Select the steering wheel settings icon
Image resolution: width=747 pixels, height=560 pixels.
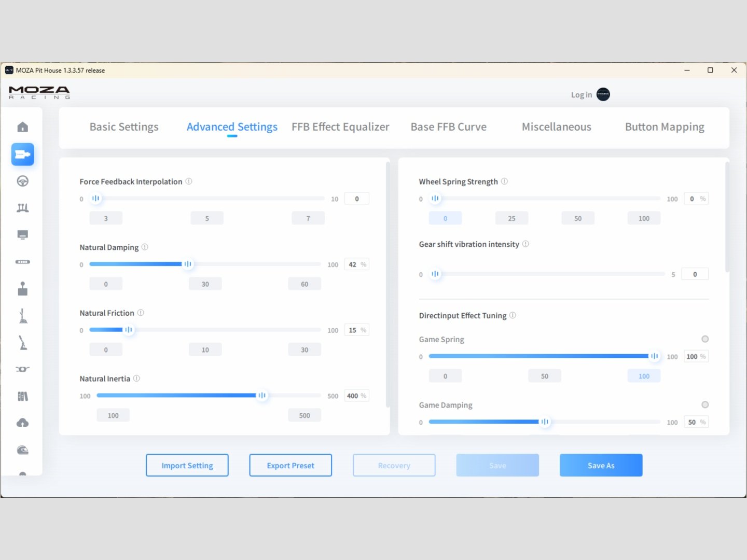click(22, 181)
